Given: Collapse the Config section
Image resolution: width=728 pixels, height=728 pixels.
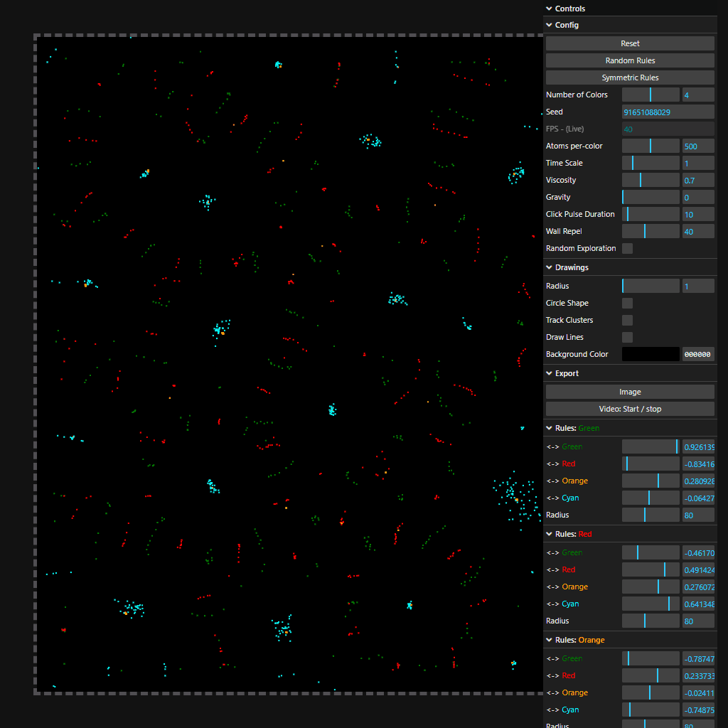Looking at the screenshot, I should point(630,25).
